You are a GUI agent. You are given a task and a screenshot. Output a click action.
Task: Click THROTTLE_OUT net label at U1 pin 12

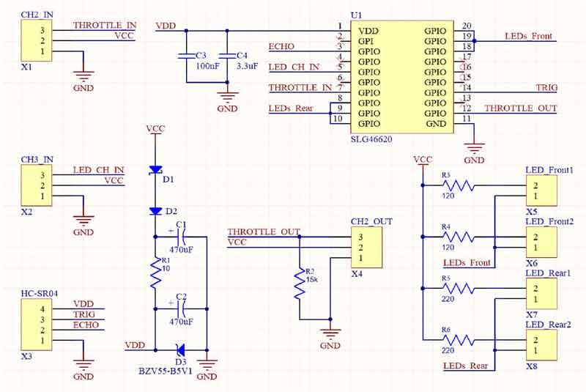(x=521, y=108)
